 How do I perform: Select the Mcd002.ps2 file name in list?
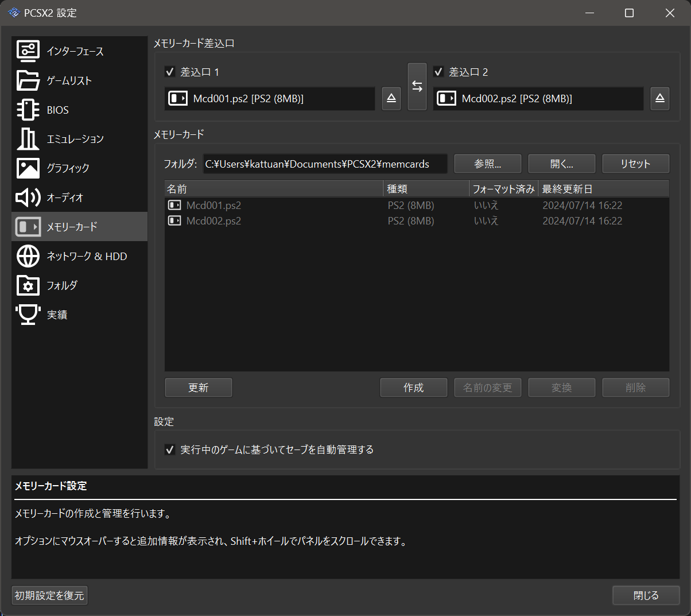pos(213,220)
